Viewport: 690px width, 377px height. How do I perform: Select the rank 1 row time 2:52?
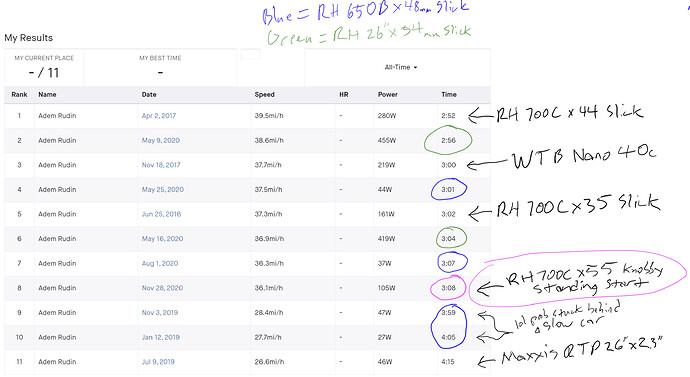[x=448, y=116]
